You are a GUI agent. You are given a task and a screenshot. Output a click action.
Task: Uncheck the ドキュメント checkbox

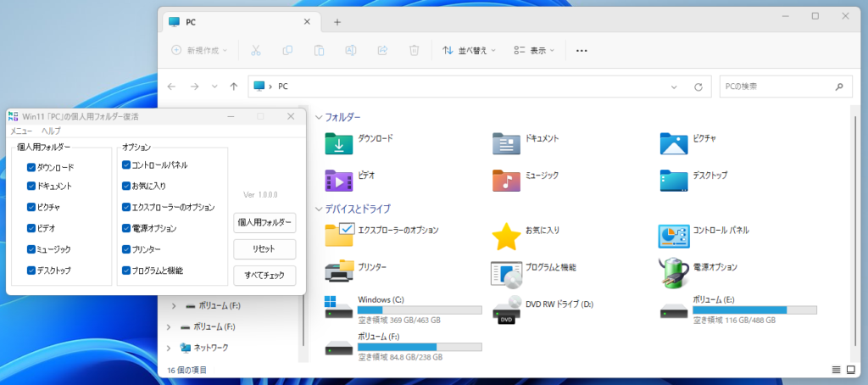coord(31,186)
